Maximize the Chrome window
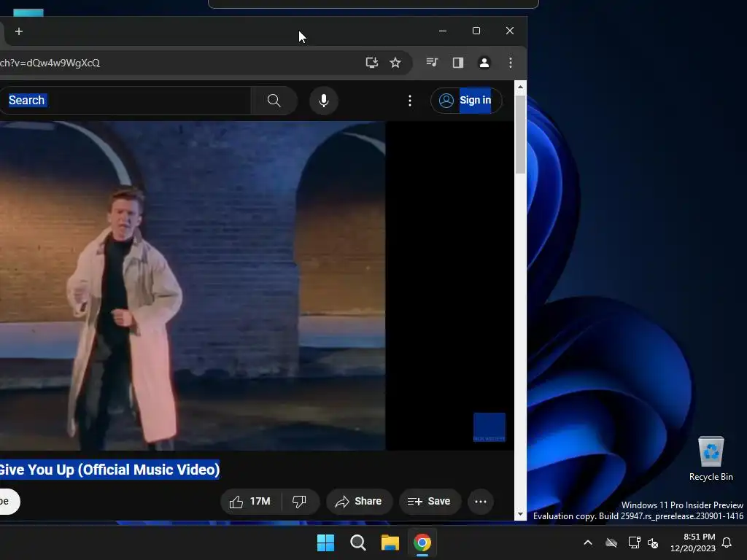Image resolution: width=747 pixels, height=560 pixels. [476, 31]
